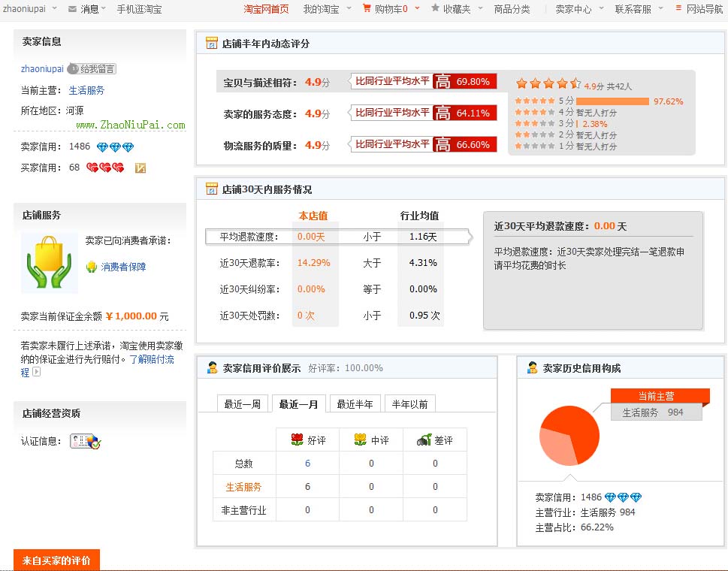Click the diamonds under the pie chart
The width and height of the screenshot is (728, 571).
pyautogui.click(x=623, y=497)
